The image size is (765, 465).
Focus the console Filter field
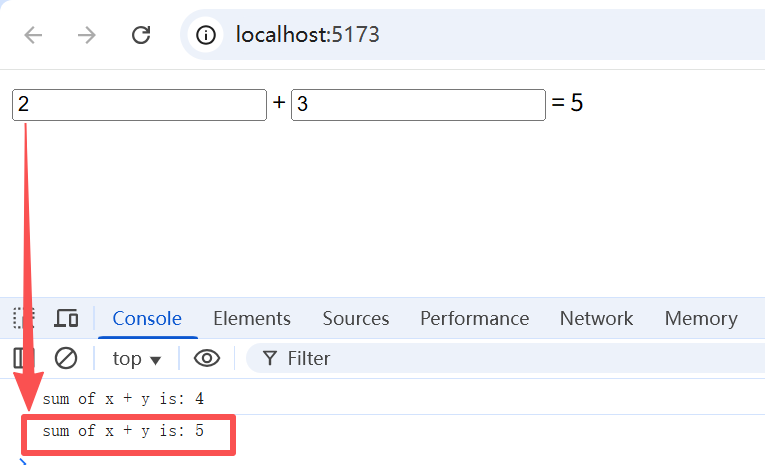(507, 358)
